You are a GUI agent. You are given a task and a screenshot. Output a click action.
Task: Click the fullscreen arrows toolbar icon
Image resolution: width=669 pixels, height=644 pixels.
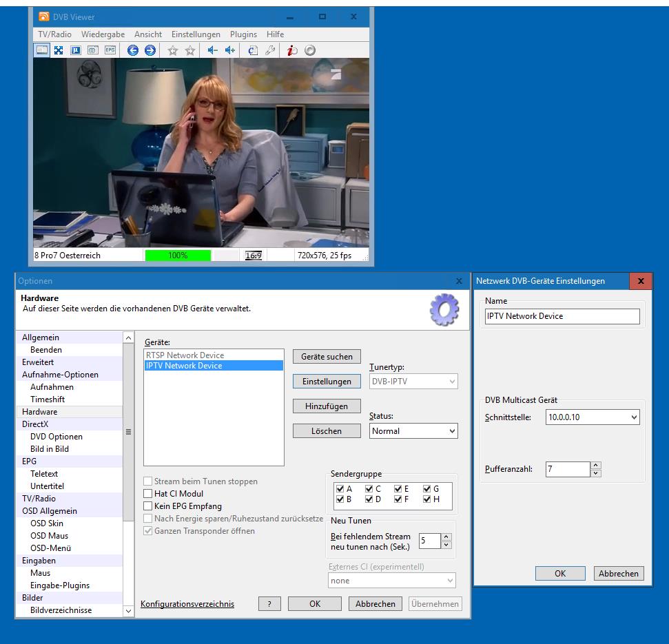click(59, 50)
